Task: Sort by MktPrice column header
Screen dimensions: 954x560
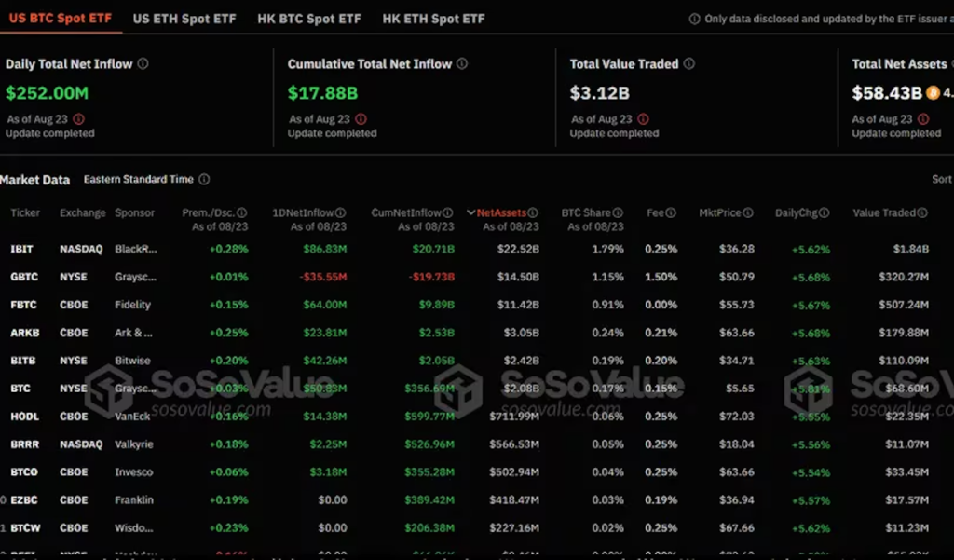Action: [720, 212]
